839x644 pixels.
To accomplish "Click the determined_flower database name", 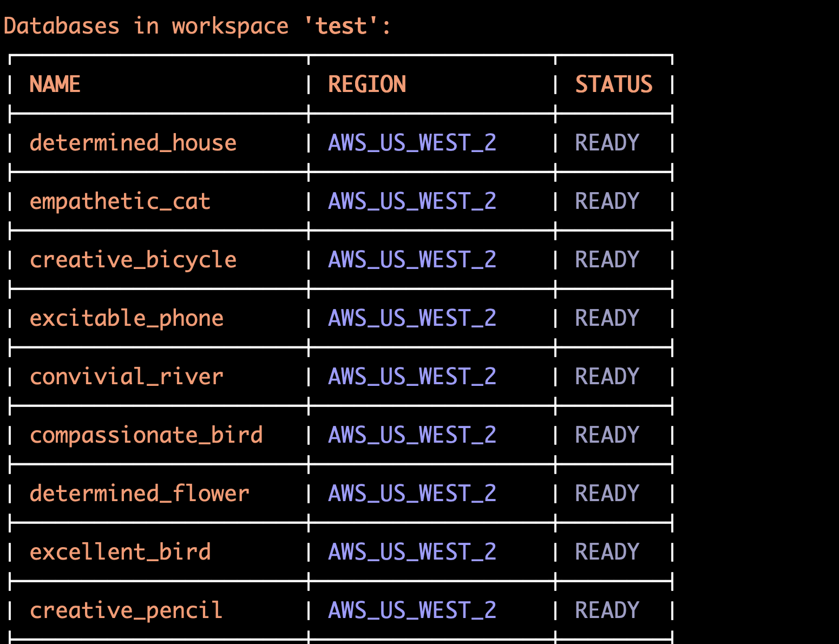I will 139,494.
